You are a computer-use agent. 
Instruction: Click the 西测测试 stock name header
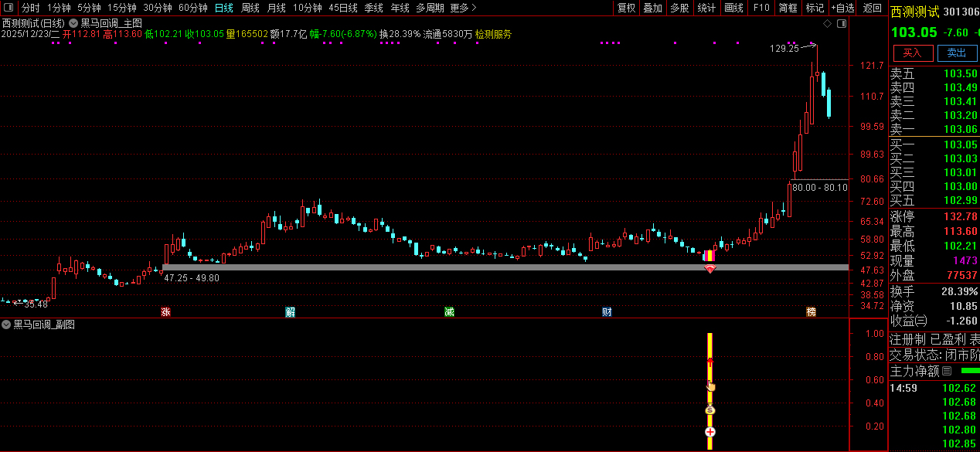915,12
